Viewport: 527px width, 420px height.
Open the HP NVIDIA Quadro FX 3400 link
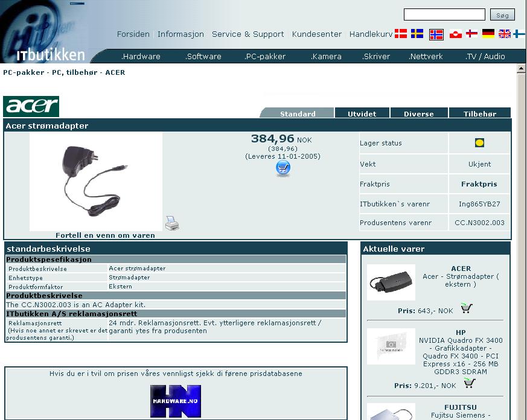point(461,352)
